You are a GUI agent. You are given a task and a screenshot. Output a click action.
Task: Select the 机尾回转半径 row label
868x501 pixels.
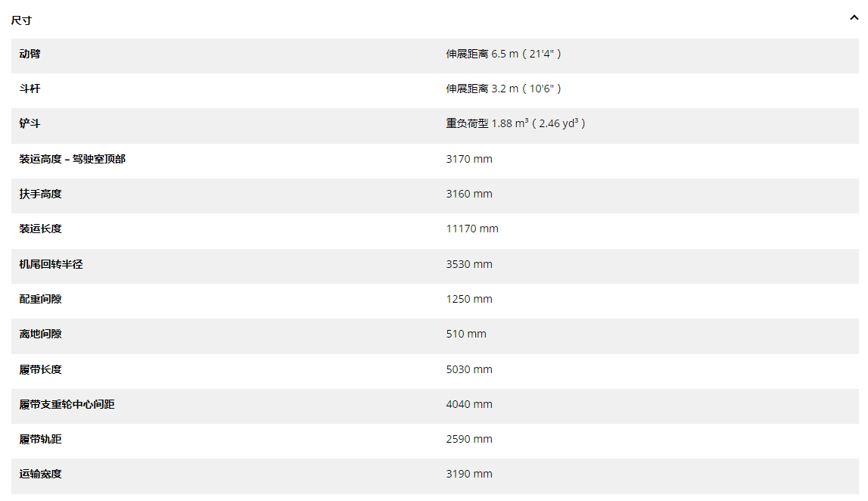[51, 264]
